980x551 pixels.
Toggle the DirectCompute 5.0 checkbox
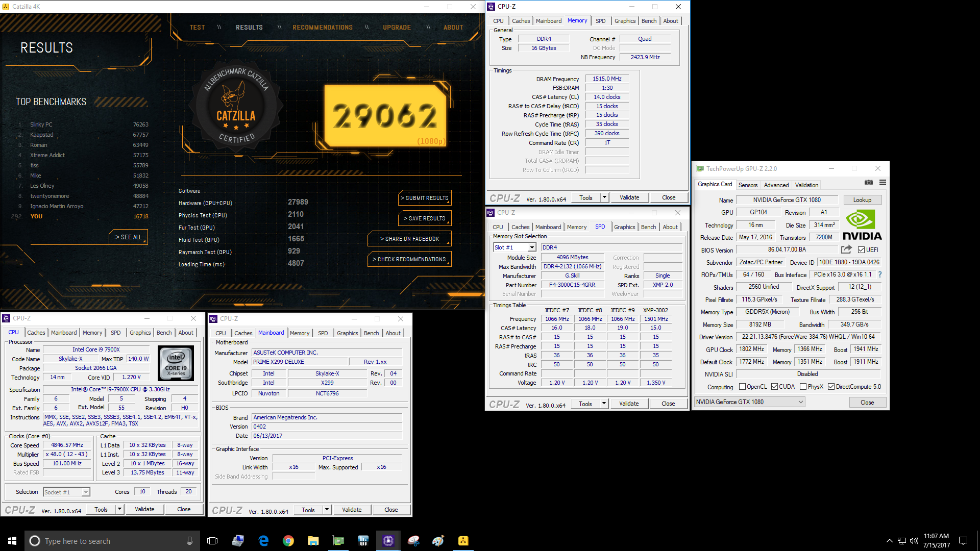831,387
